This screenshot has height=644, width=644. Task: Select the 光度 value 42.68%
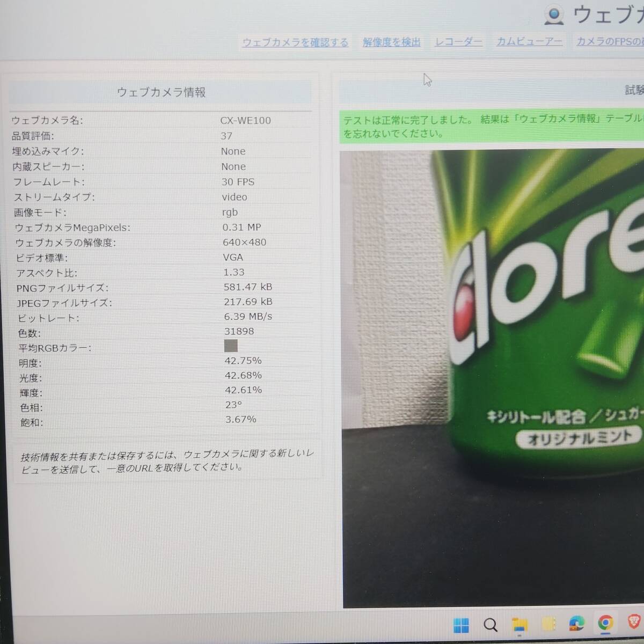pyautogui.click(x=243, y=375)
